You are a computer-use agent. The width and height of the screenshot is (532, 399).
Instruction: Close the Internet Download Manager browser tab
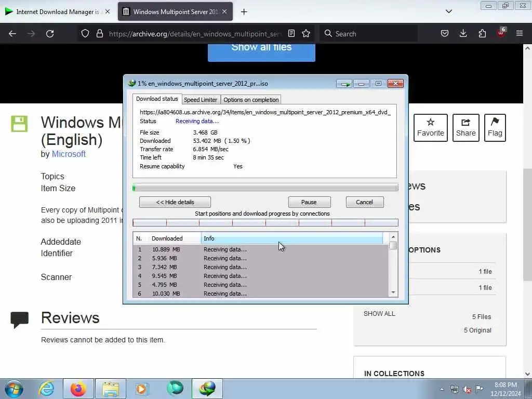108,11
